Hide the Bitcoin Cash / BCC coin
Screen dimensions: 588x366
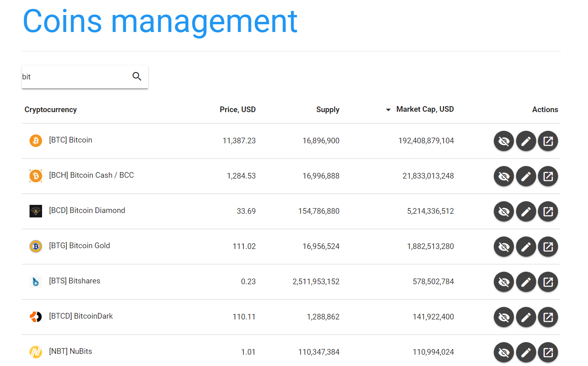[x=504, y=176]
